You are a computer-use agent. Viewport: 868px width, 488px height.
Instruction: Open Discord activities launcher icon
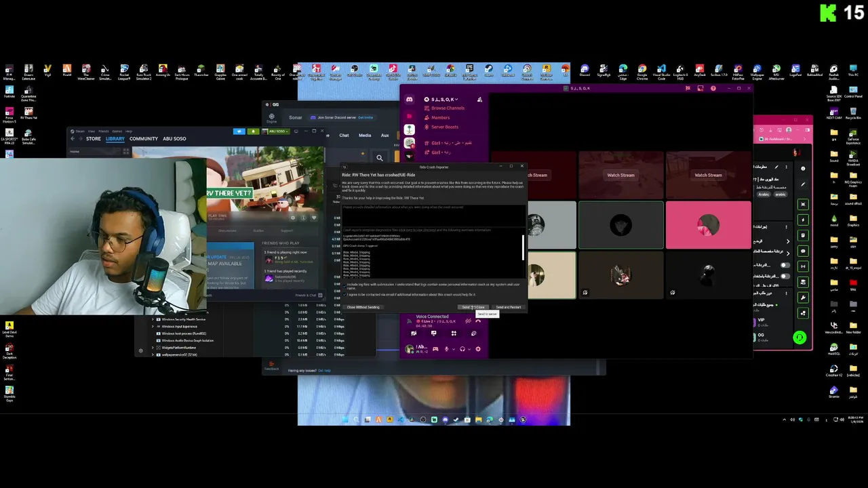coord(454,333)
